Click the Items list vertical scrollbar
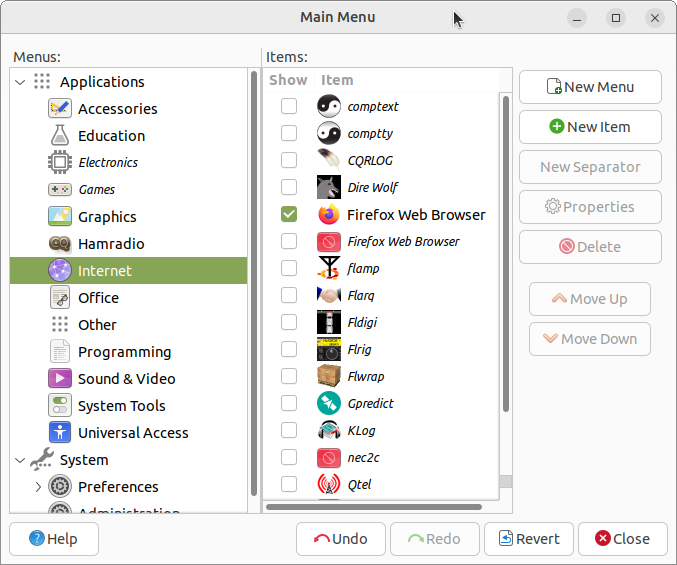The width and height of the screenshot is (677, 565). coord(506,250)
